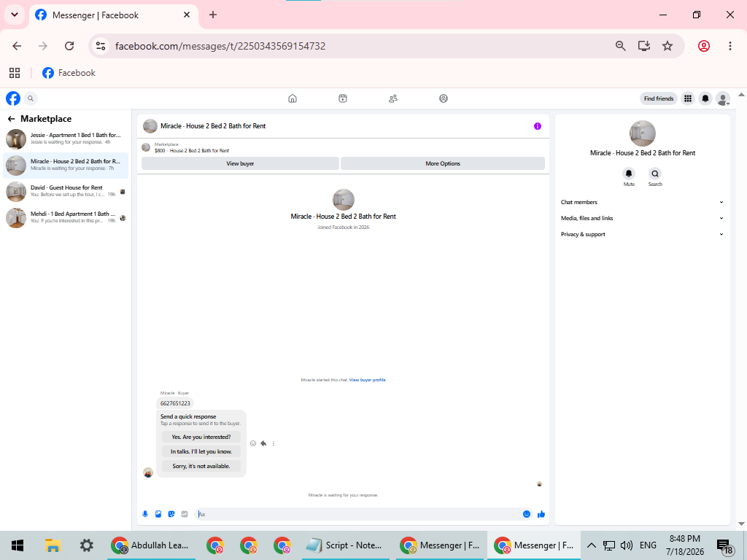React to message with emoji smiley icon
This screenshot has height=560, width=747.
coord(253,443)
